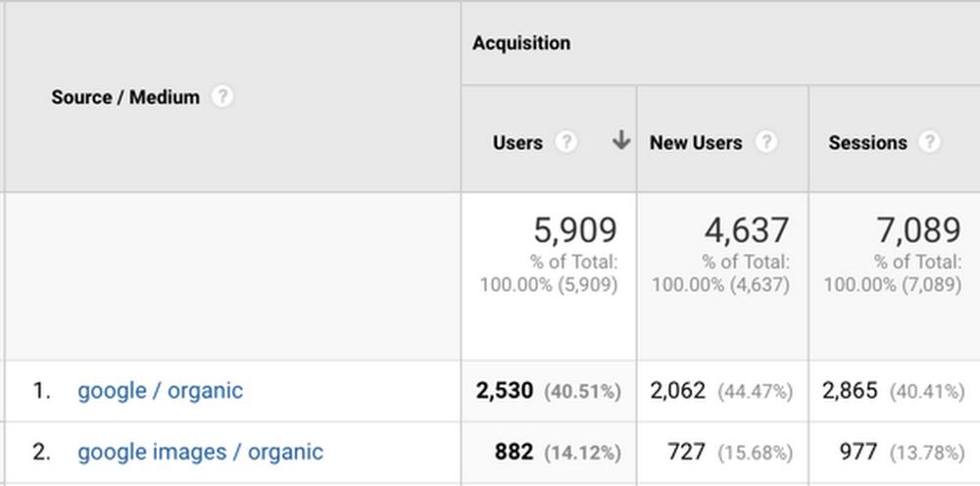Image resolution: width=980 pixels, height=486 pixels.
Task: Click the total New Users value 4,637
Action: [x=746, y=230]
